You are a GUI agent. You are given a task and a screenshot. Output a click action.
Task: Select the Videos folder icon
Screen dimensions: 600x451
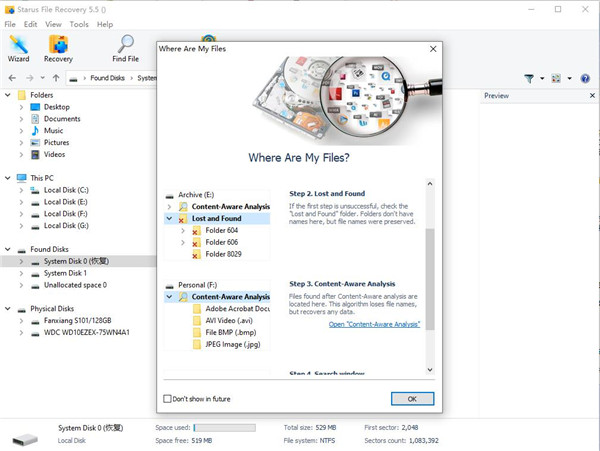coord(35,155)
